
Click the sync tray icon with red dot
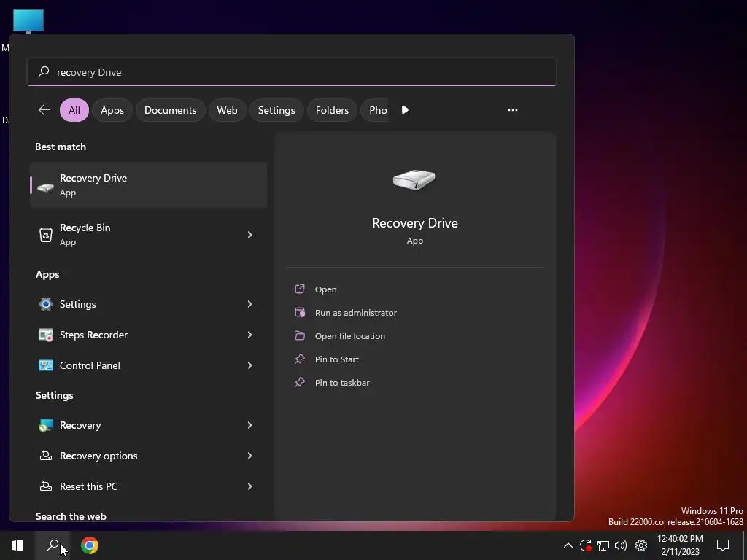[x=586, y=545]
